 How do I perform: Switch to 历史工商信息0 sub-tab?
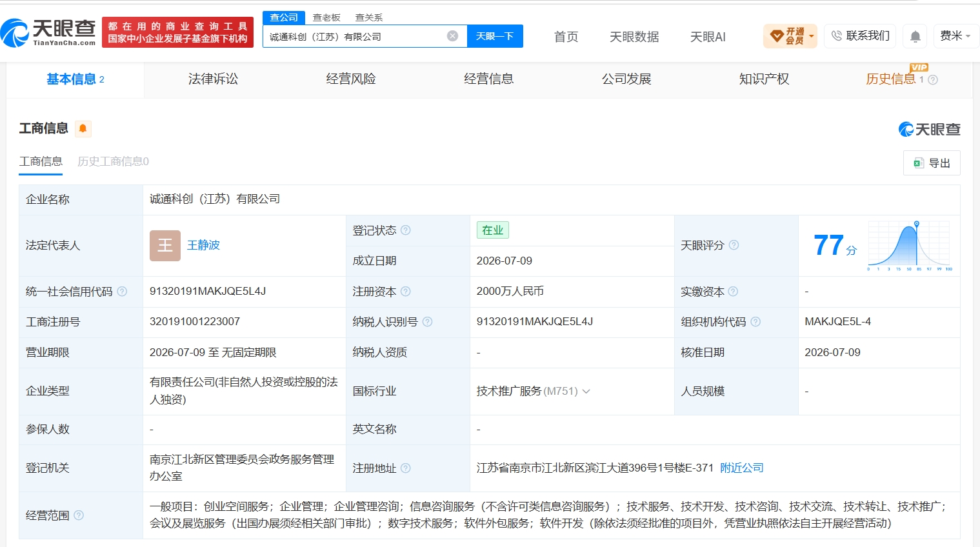pyautogui.click(x=113, y=161)
